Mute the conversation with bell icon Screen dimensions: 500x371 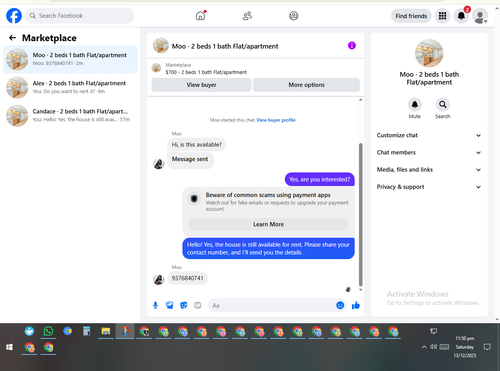(415, 105)
